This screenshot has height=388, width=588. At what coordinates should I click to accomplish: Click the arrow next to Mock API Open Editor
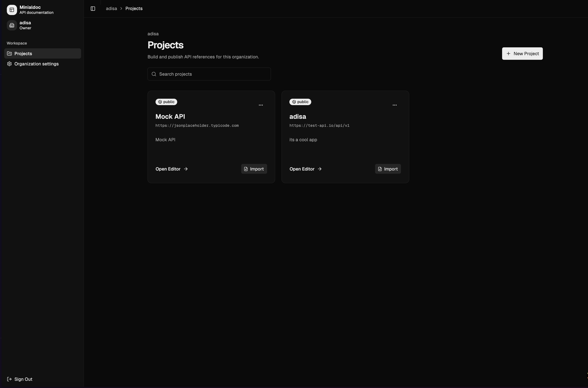point(186,169)
